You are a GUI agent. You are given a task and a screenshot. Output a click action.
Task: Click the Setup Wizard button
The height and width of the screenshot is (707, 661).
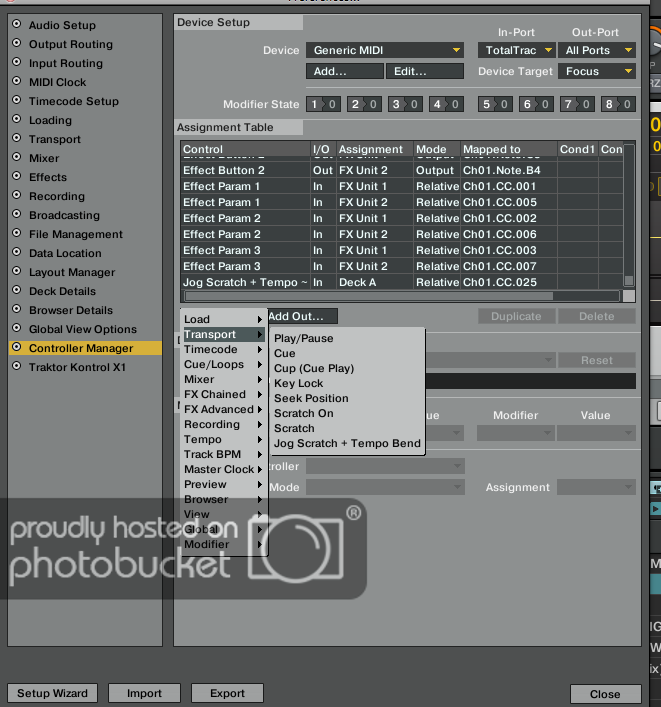coord(52,693)
